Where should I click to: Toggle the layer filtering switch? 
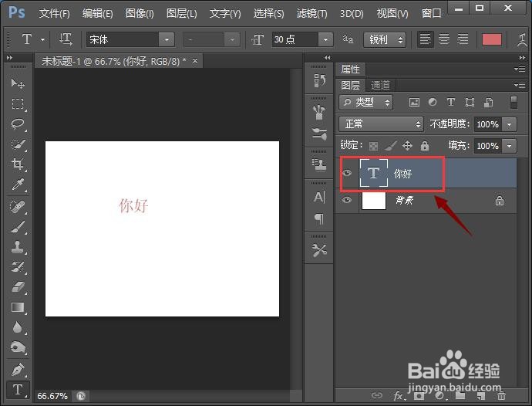(513, 102)
